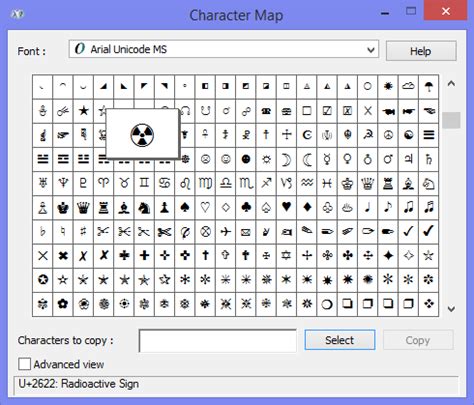Minimize the Character Map window
The height and width of the screenshot is (405, 474).
(385, 13)
